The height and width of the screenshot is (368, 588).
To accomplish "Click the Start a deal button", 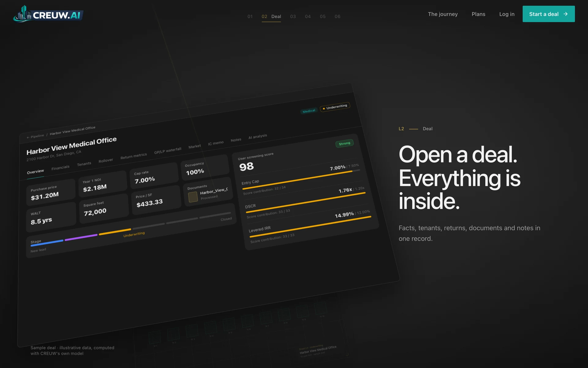I will 548,14.
